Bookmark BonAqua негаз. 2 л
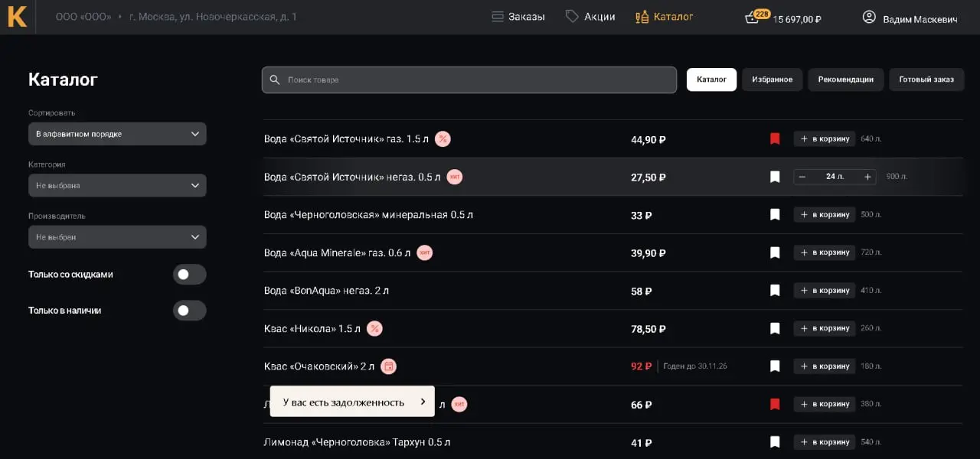Viewport: 980px width, 459px height. [775, 291]
